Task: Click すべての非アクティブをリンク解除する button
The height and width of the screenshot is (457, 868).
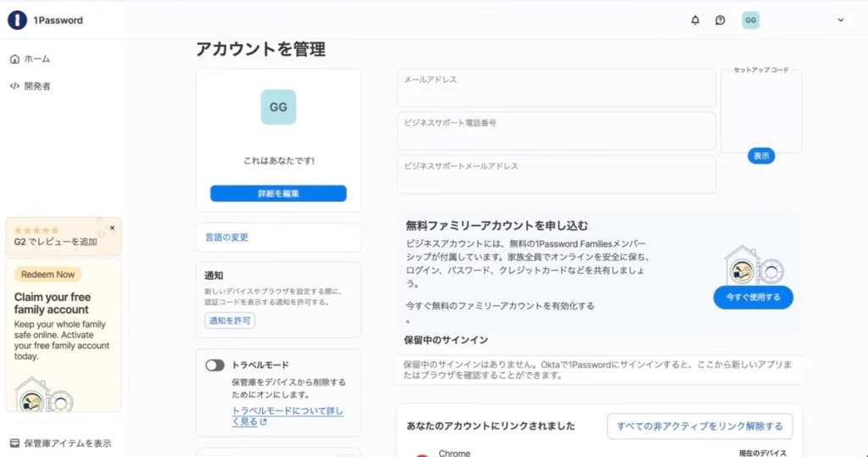Action: [x=699, y=426]
